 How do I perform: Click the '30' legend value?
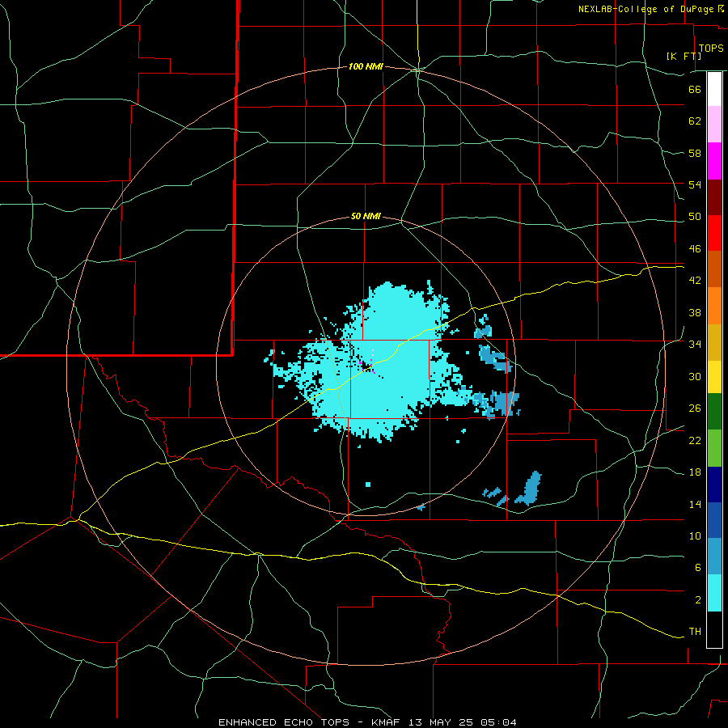click(695, 376)
